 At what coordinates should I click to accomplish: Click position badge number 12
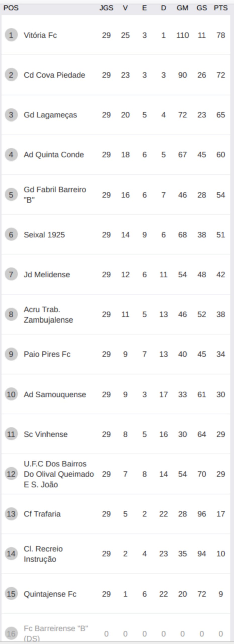pyautogui.click(x=11, y=474)
